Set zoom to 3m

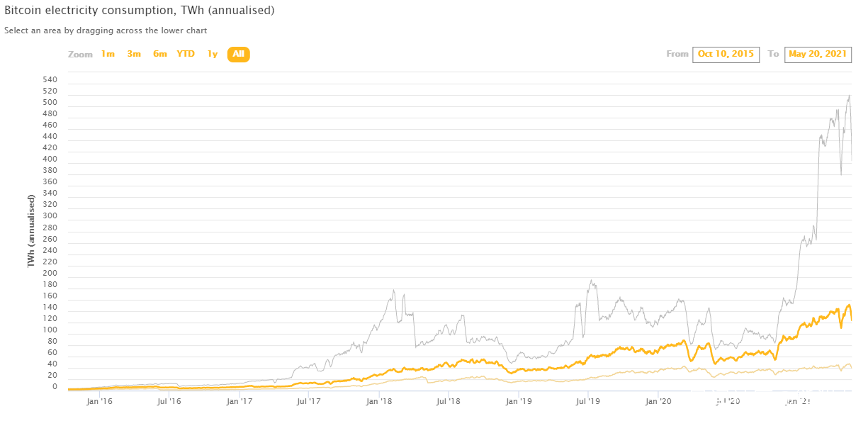[134, 54]
